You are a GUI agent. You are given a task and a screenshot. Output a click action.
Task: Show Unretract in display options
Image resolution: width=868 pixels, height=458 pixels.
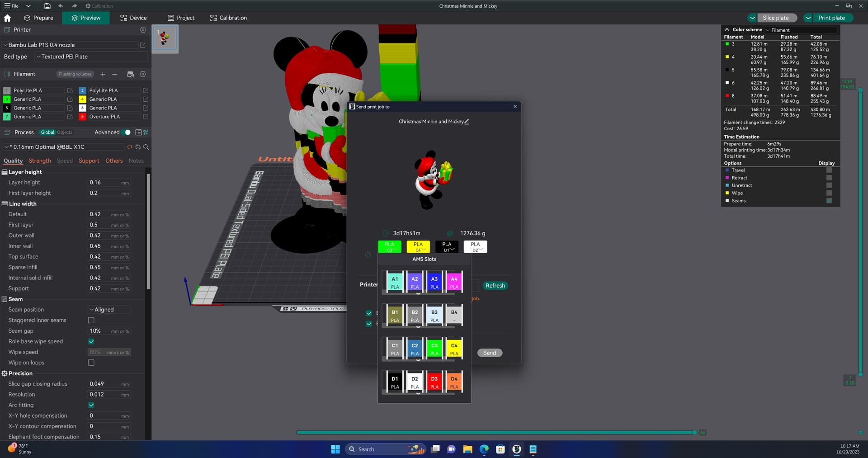(x=829, y=186)
